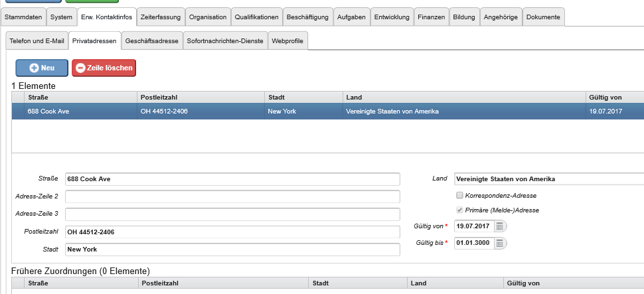Toggle the Primäre (Melde-)Adresse checkbox

click(x=459, y=210)
